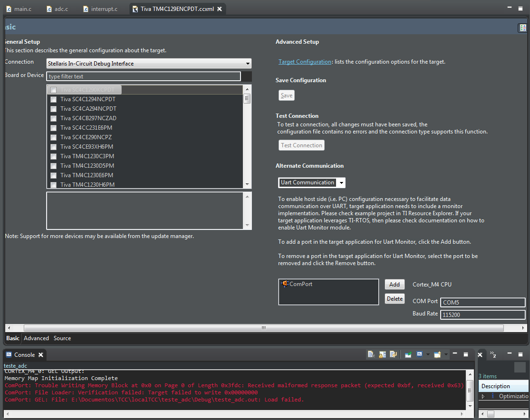Viewport: 530px width, 420px height.
Task: Check Tiva SC4CB297NCZAD device
Action: (53, 118)
